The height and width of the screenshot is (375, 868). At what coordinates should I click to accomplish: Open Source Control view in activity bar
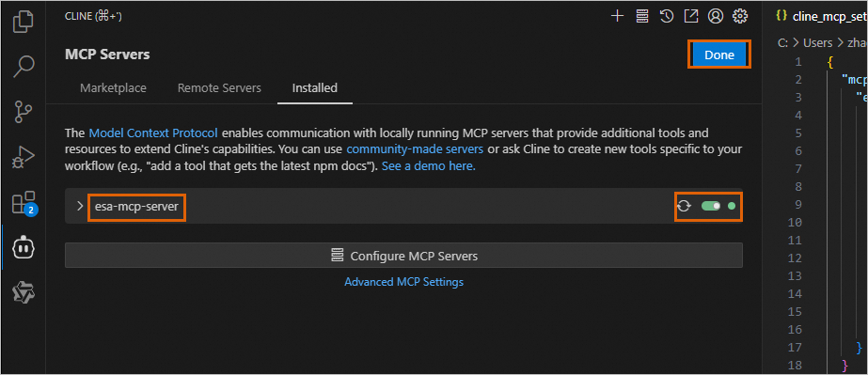[x=23, y=112]
